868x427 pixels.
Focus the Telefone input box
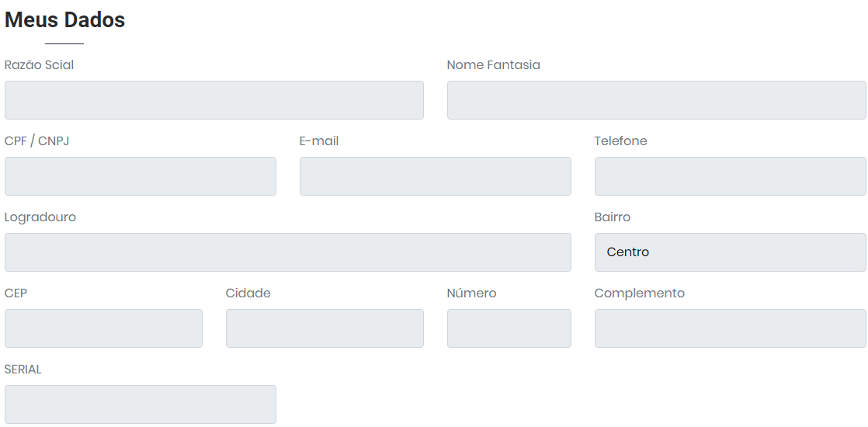pyautogui.click(x=730, y=176)
